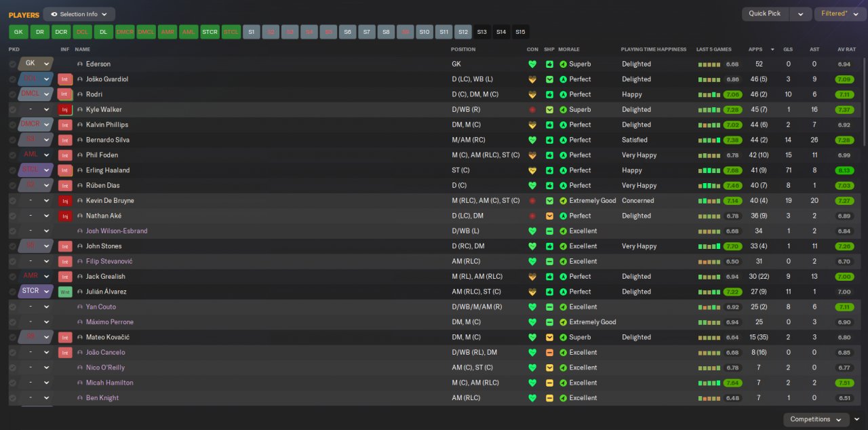The image size is (868, 430).
Task: Click João Cancelo's Int status icon
Action: click(x=65, y=353)
